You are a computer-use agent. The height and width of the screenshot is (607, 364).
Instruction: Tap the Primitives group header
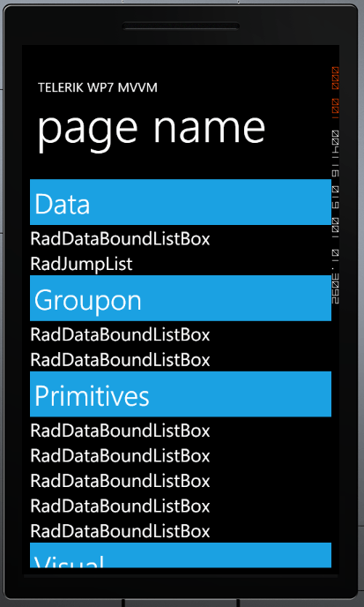tap(181, 394)
